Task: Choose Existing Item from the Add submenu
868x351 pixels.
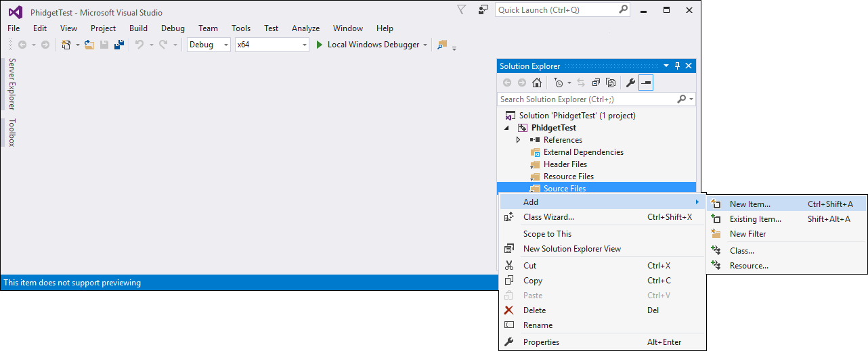Action: click(x=786, y=219)
